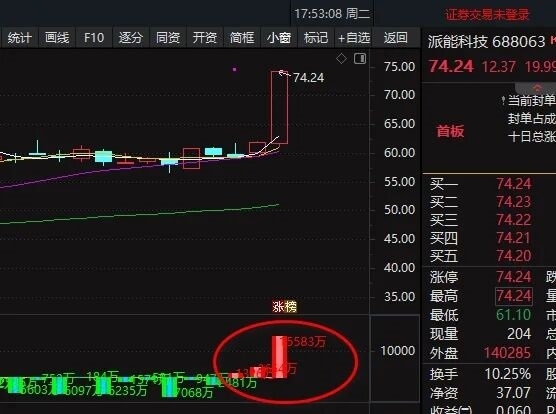Collapse the limit-up info panel chevron
This screenshot has height=414, width=556.
click(x=537, y=88)
